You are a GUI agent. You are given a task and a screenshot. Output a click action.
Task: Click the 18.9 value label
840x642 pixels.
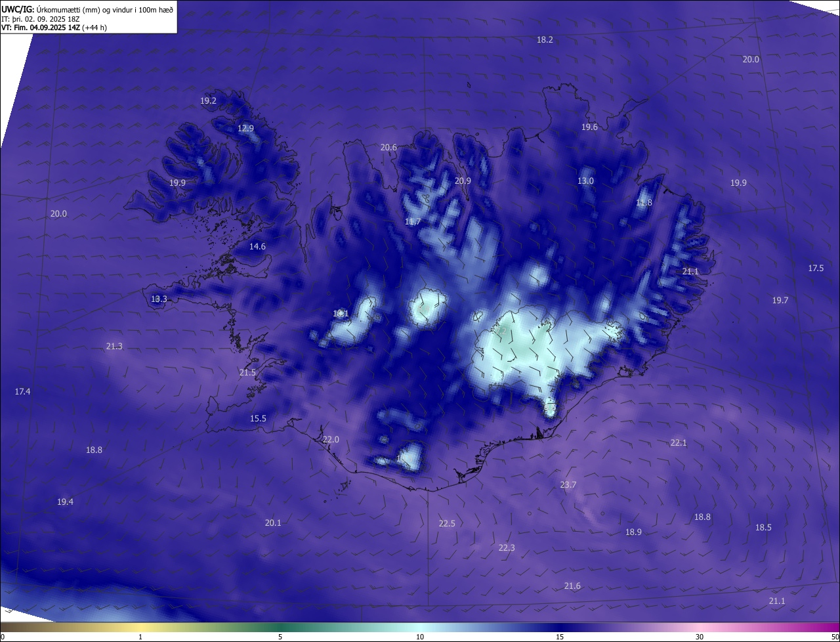point(633,532)
